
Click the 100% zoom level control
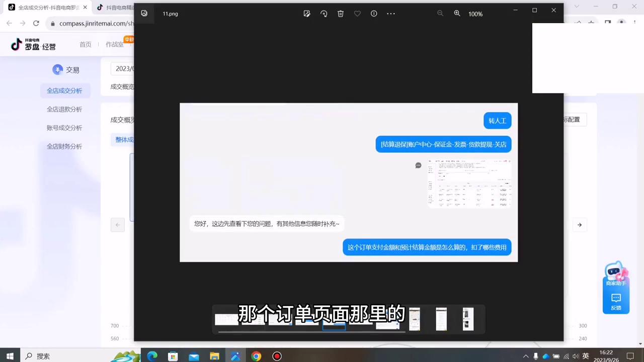pos(475,14)
